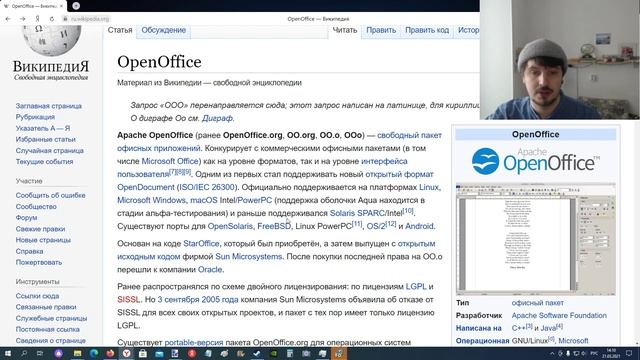Open the volume control in system tray
This screenshot has height=360, width=640.
click(x=583, y=353)
